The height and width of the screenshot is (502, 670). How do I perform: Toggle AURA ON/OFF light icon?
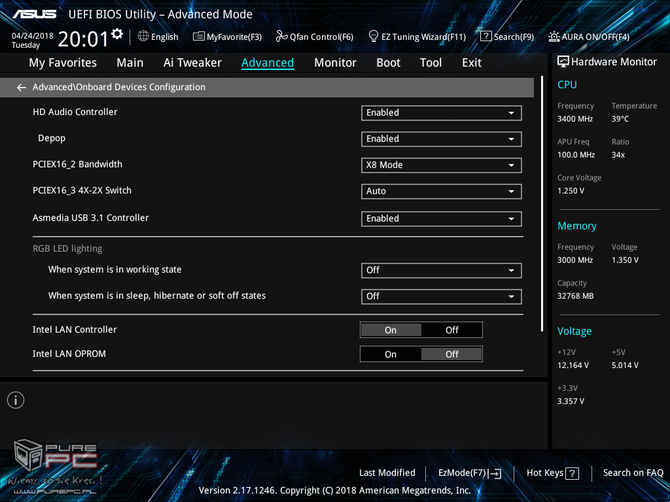554,37
